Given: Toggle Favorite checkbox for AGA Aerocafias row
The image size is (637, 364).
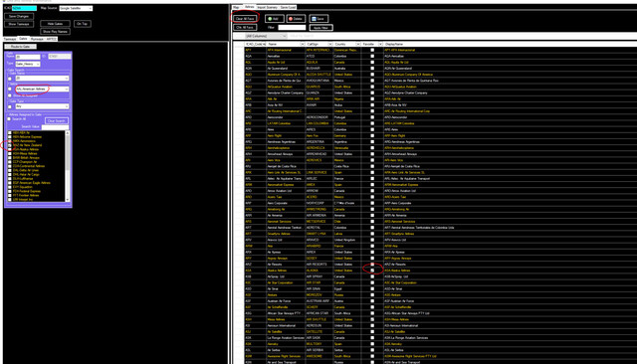Looking at the screenshot, I should click(x=372, y=56).
